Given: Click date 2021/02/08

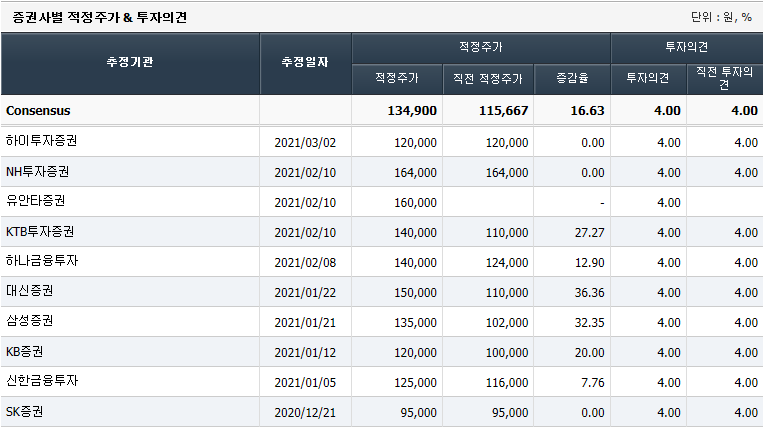Looking at the screenshot, I should click(x=305, y=263).
